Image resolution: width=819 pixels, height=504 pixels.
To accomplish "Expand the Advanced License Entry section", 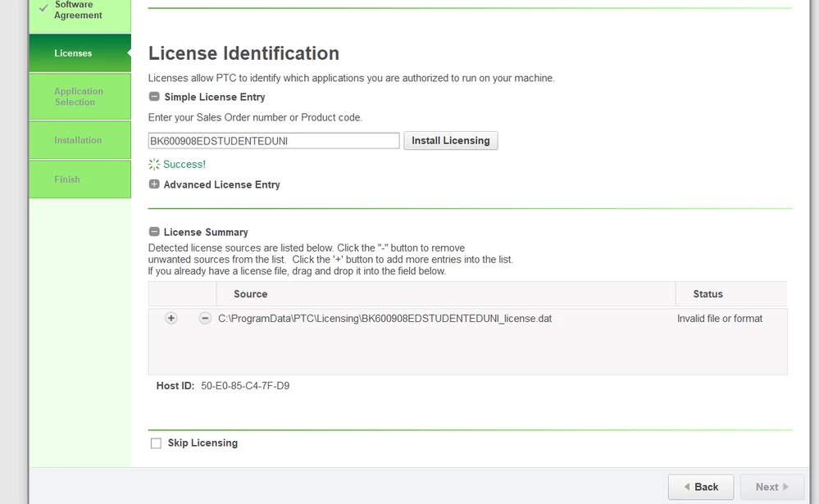I will click(154, 184).
